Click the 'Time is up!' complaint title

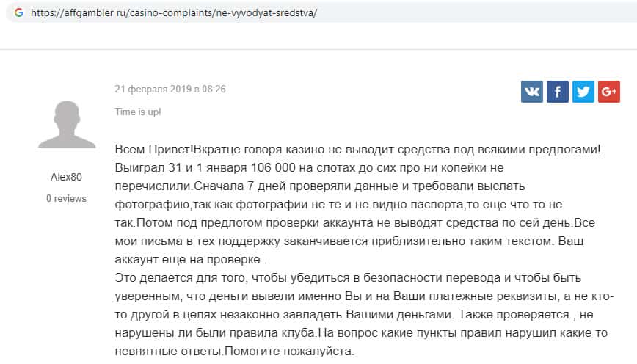pos(138,112)
